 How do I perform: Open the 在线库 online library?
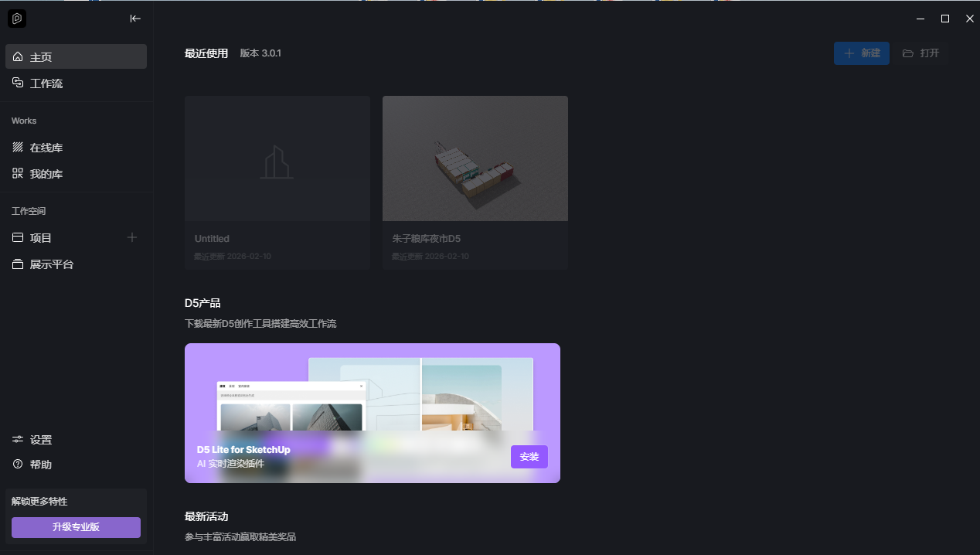[x=76, y=148]
